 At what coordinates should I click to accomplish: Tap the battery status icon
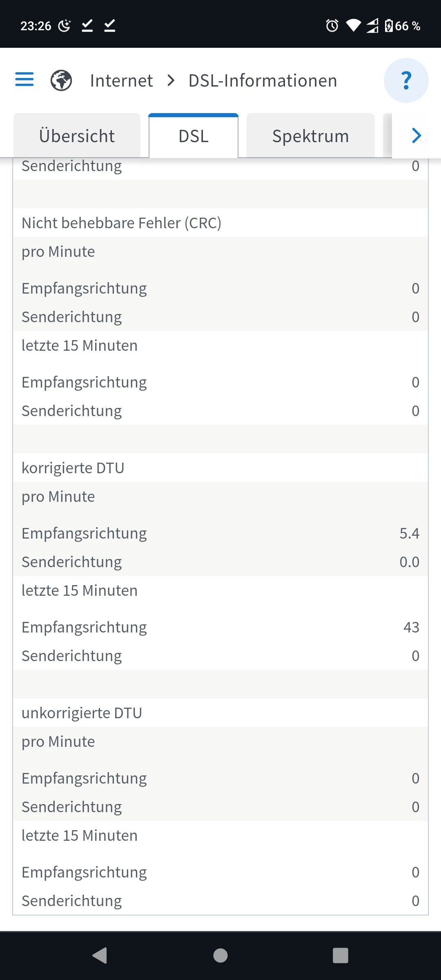389,26
